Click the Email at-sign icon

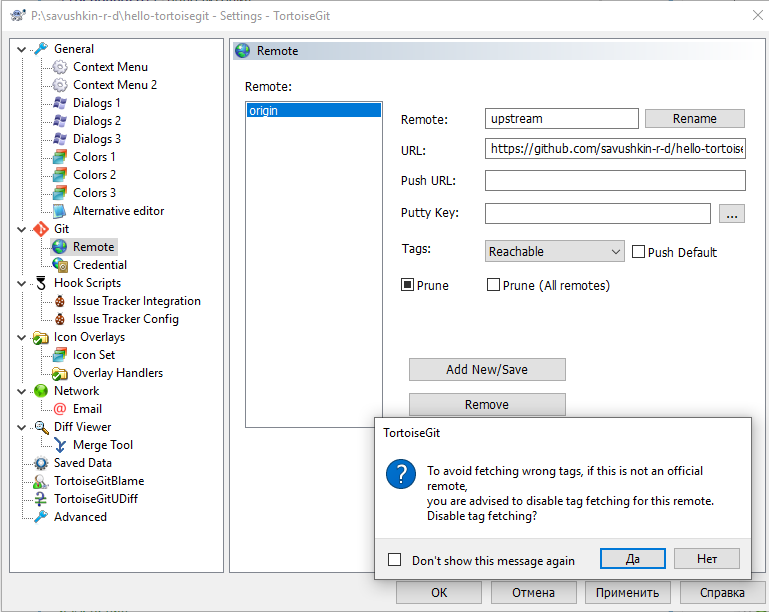[60, 408]
